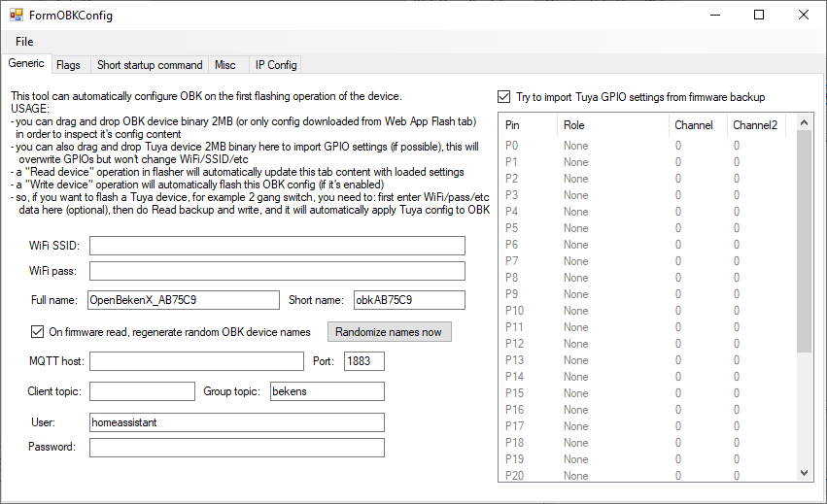Click the Port field showing 1883
The height and width of the screenshot is (504, 827).
tap(364, 361)
